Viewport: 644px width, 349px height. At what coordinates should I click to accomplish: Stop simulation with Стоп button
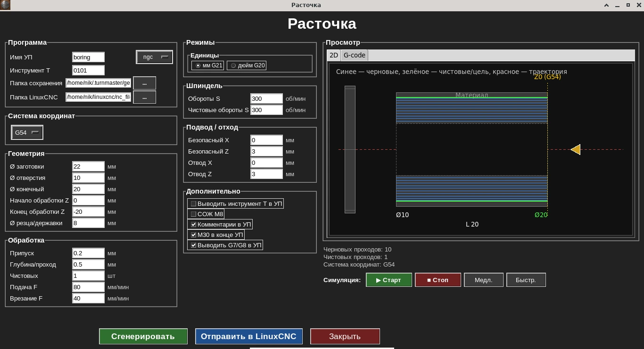438,280
